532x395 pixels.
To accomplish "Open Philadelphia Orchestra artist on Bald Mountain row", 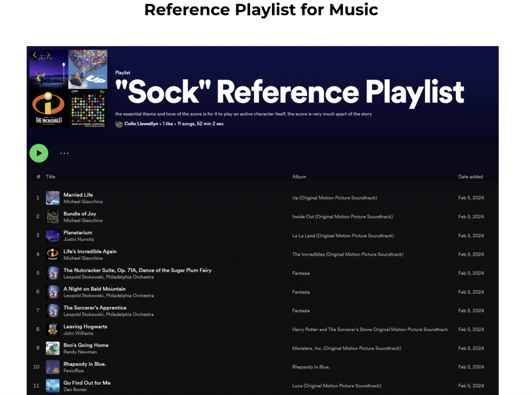I will (x=130, y=295).
